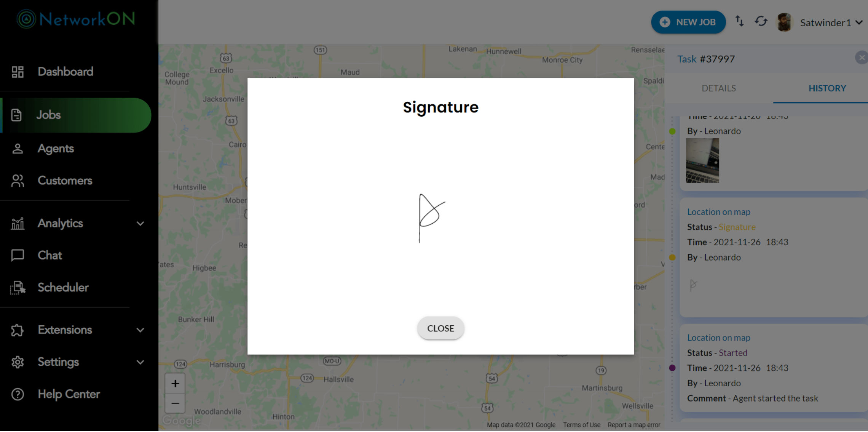The width and height of the screenshot is (868, 432).
Task: Switch to the DETAILS tab
Action: click(x=718, y=88)
